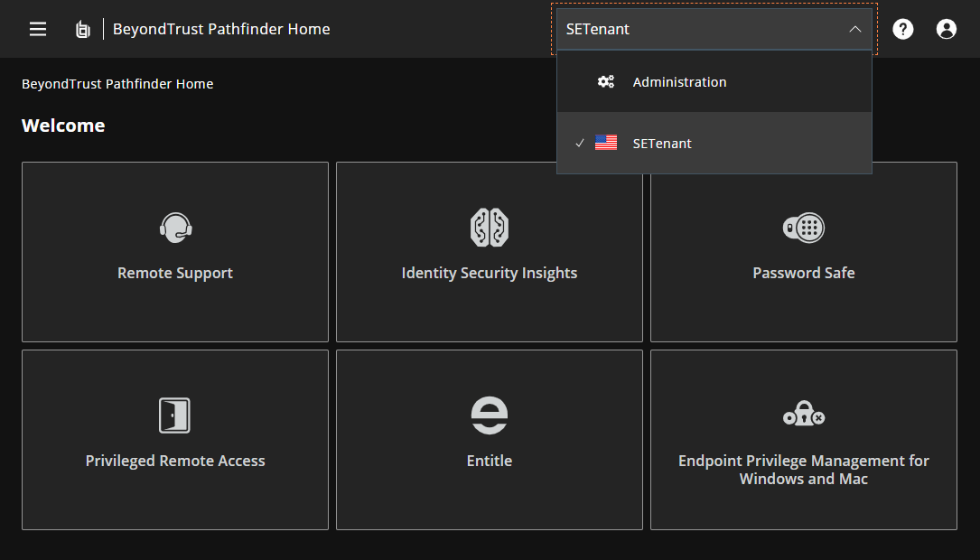This screenshot has height=560, width=980.
Task: Click the US flag icon beside SETenant
Action: [606, 143]
